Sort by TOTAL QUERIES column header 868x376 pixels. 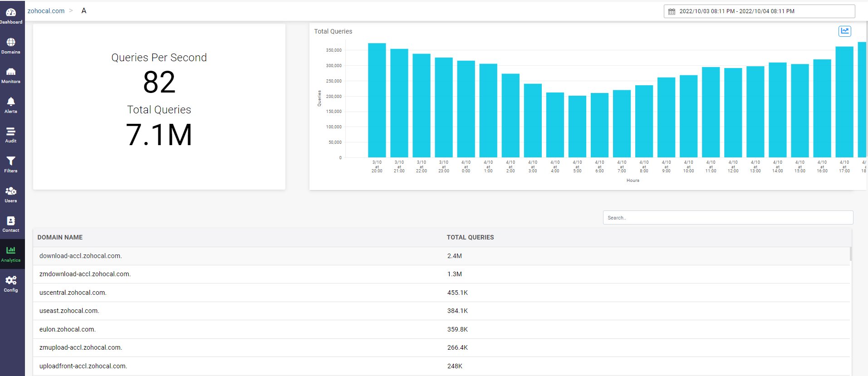470,237
